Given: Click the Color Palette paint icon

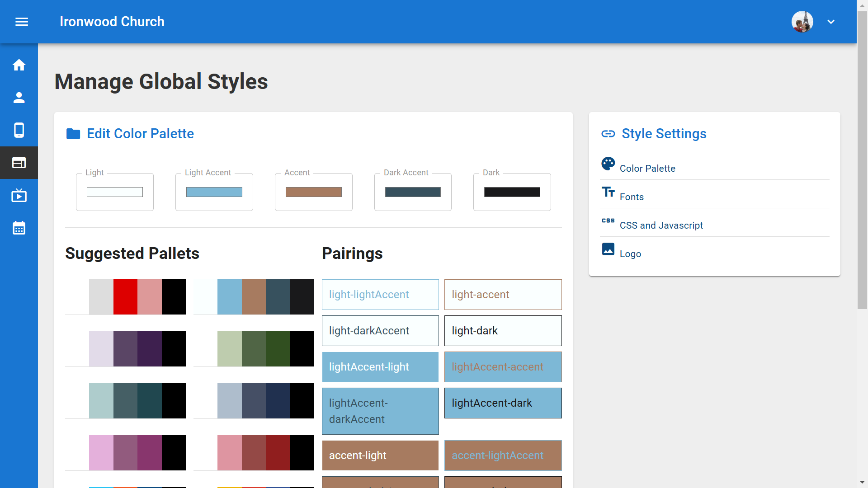Looking at the screenshot, I should point(608,164).
